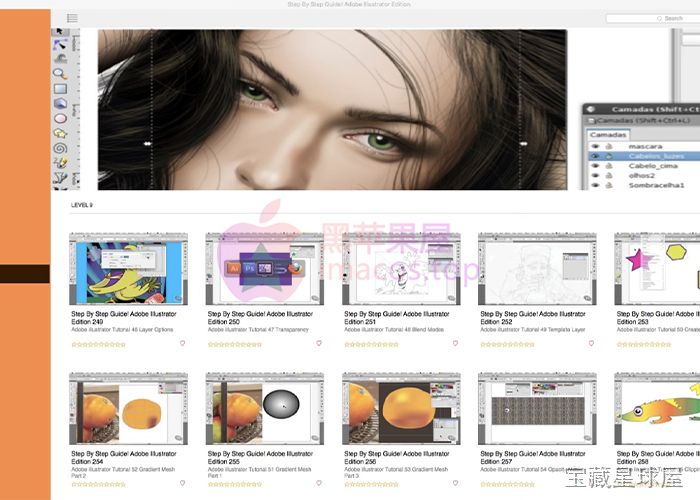Viewport: 700px width, 500px height.
Task: Open the Edition 255 video thumbnail
Action: (x=265, y=408)
